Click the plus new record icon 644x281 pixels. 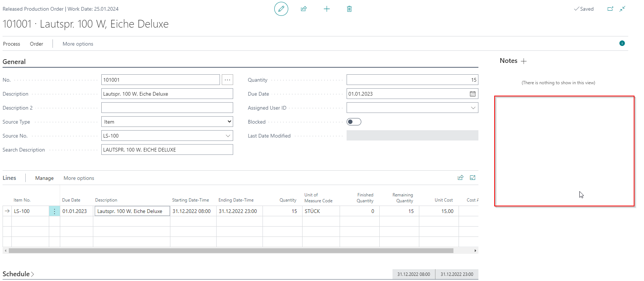tap(327, 9)
